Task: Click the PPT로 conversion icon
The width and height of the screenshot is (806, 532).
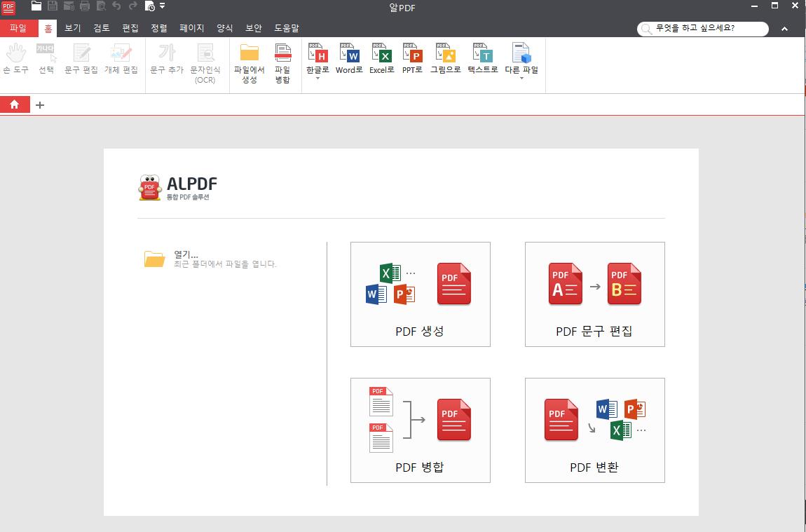Action: (413, 60)
